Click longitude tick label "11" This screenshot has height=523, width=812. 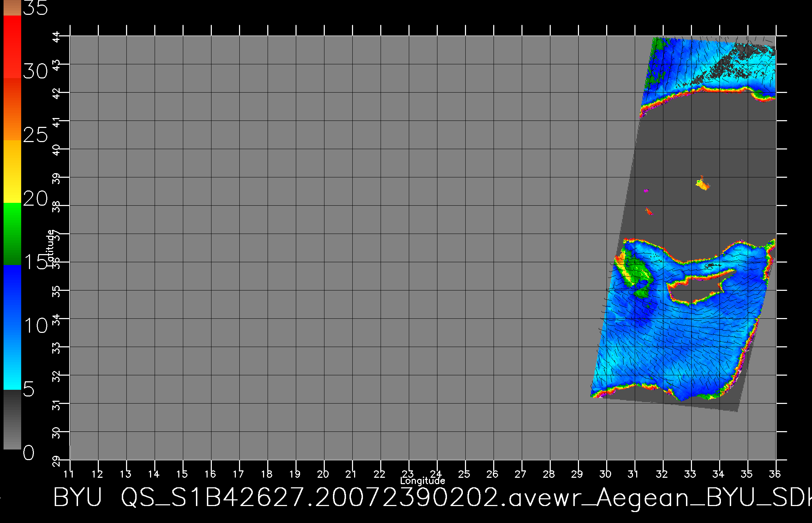pyautogui.click(x=69, y=474)
